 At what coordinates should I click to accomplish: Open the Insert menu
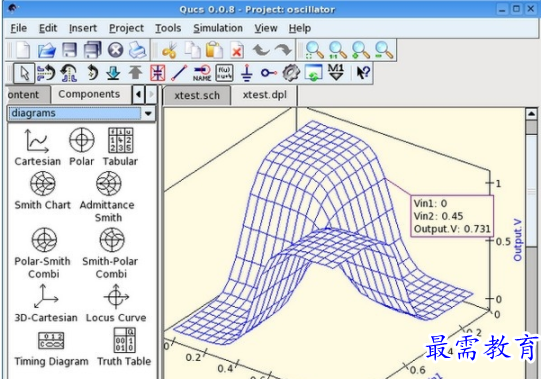(x=83, y=28)
